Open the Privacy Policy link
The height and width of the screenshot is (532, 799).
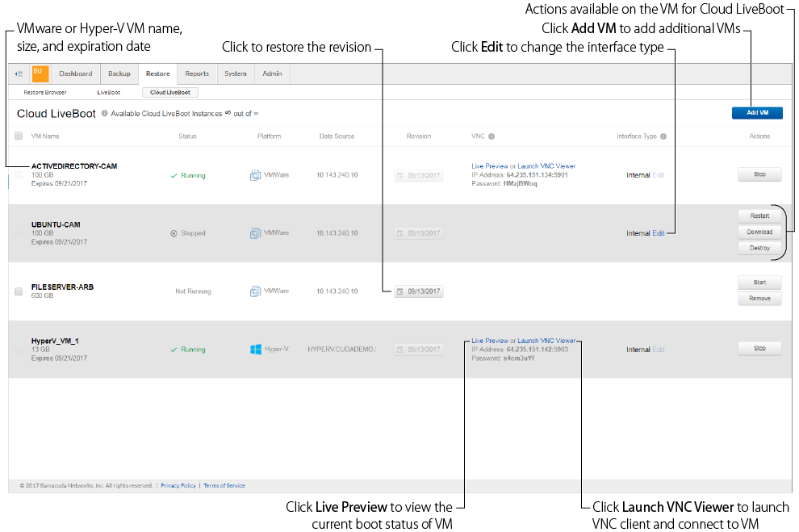178,486
